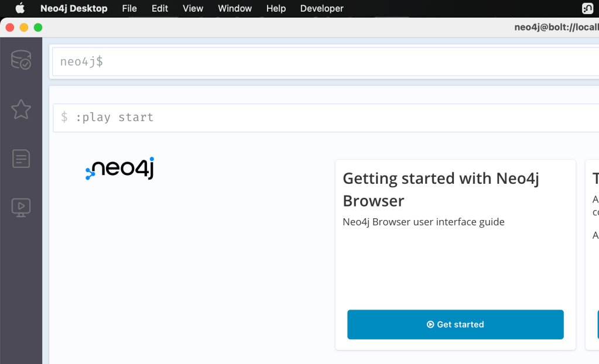Click the green zoom window button

point(38,28)
